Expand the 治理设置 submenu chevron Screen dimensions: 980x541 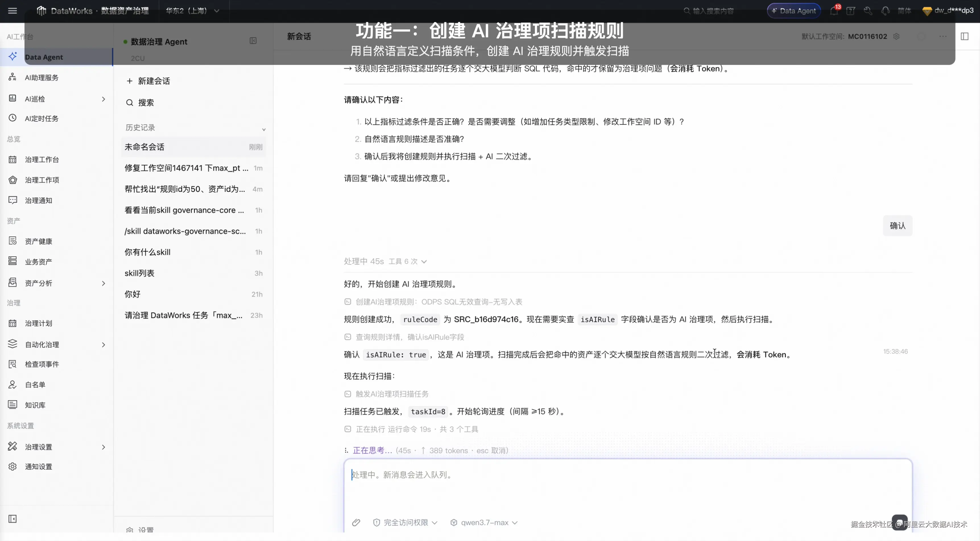(104, 447)
